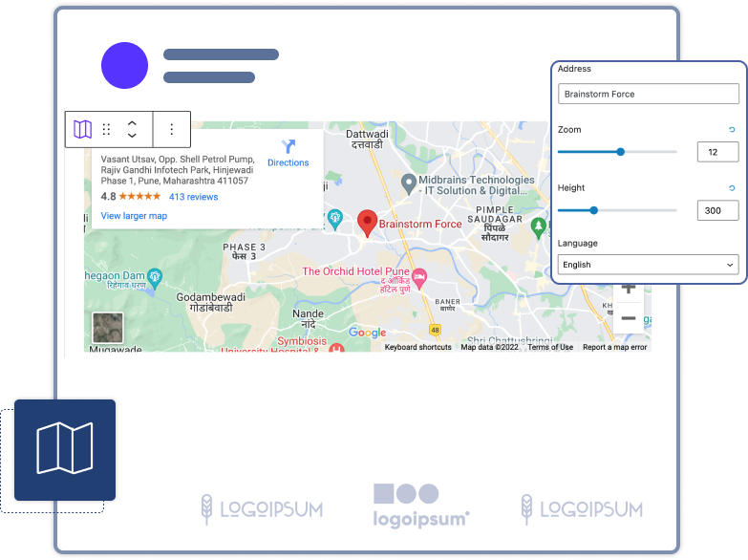Click the Midbrains Technologies grey pin

(x=408, y=184)
